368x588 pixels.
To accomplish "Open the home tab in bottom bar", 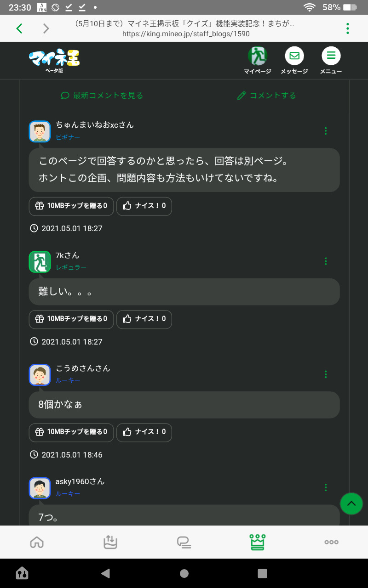I will tap(37, 542).
